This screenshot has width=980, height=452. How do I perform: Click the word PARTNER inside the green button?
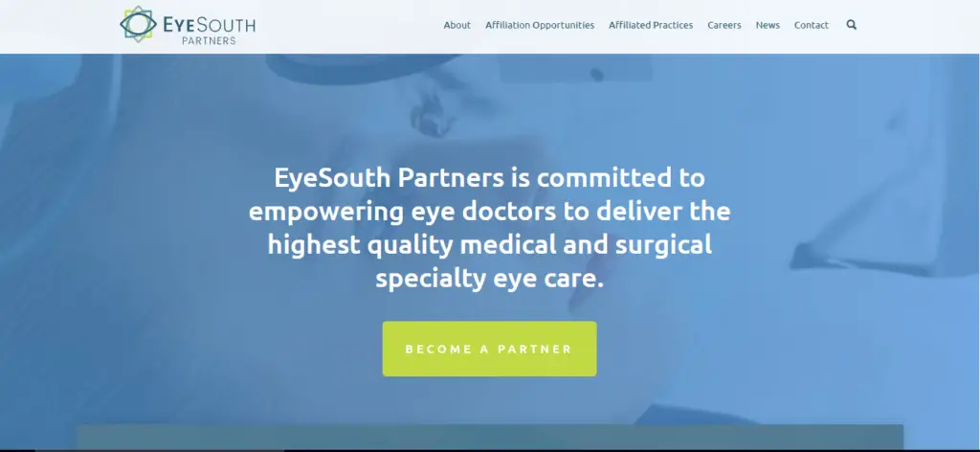(534, 350)
